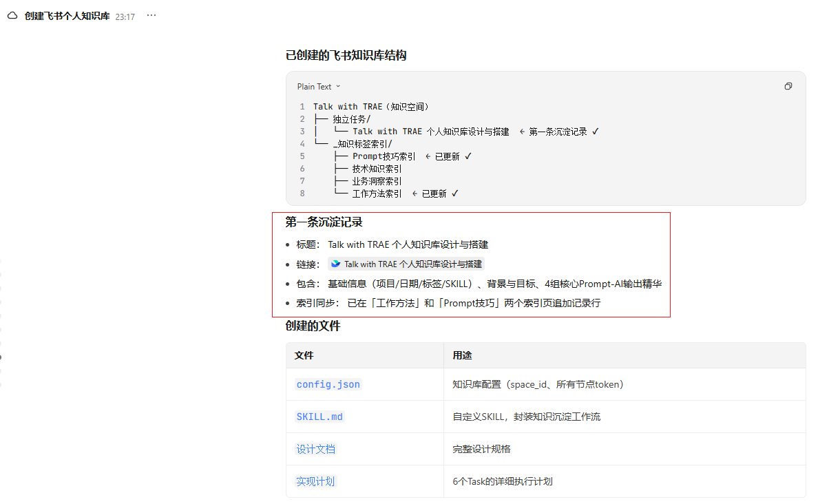Click the 23:17 timestamp

125,17
